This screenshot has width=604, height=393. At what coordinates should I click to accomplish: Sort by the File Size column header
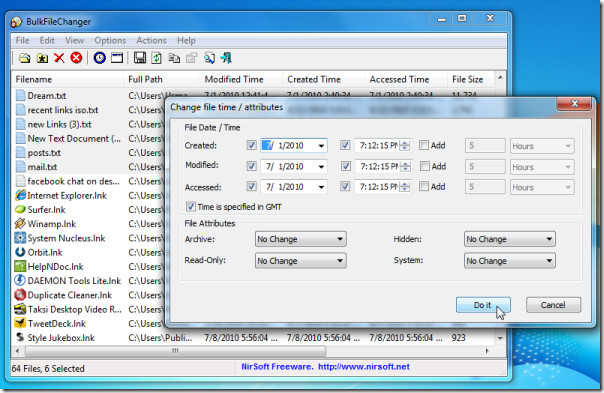click(x=470, y=79)
